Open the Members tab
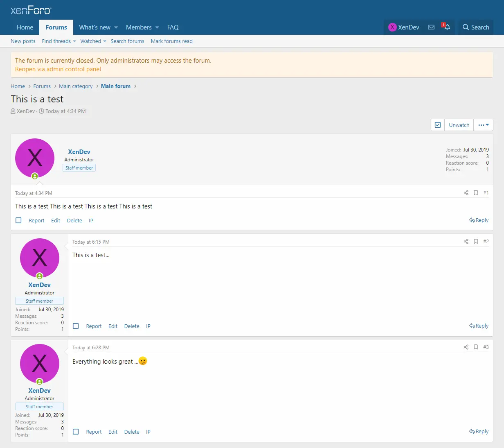The width and height of the screenshot is (504, 448). coord(139,27)
